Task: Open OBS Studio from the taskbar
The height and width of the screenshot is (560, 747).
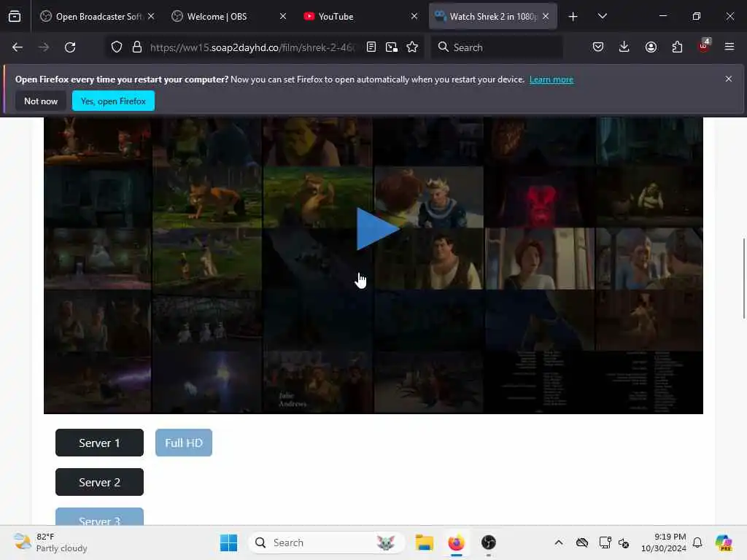Action: point(489,542)
